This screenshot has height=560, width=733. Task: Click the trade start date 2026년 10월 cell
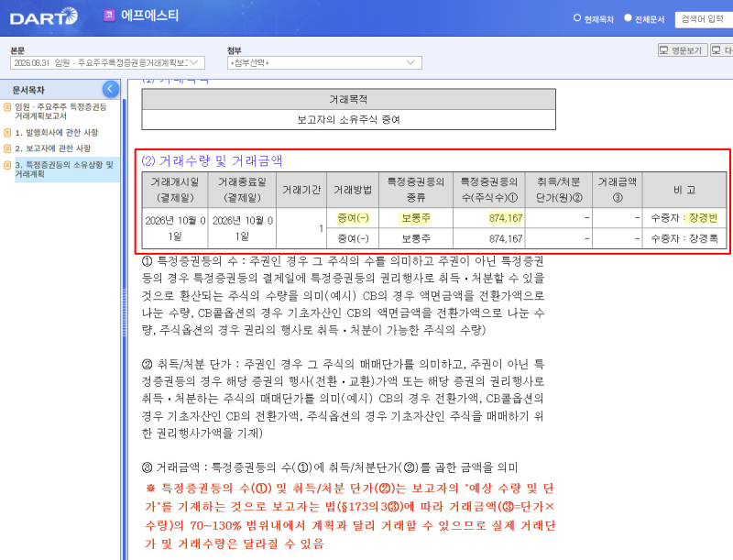(175, 228)
